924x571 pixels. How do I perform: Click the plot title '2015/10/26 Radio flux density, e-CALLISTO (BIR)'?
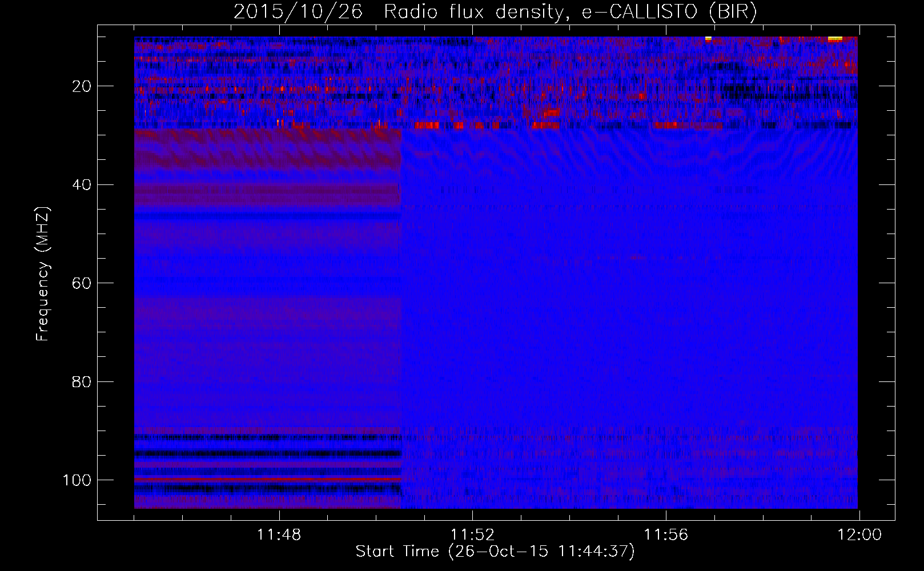click(x=495, y=12)
